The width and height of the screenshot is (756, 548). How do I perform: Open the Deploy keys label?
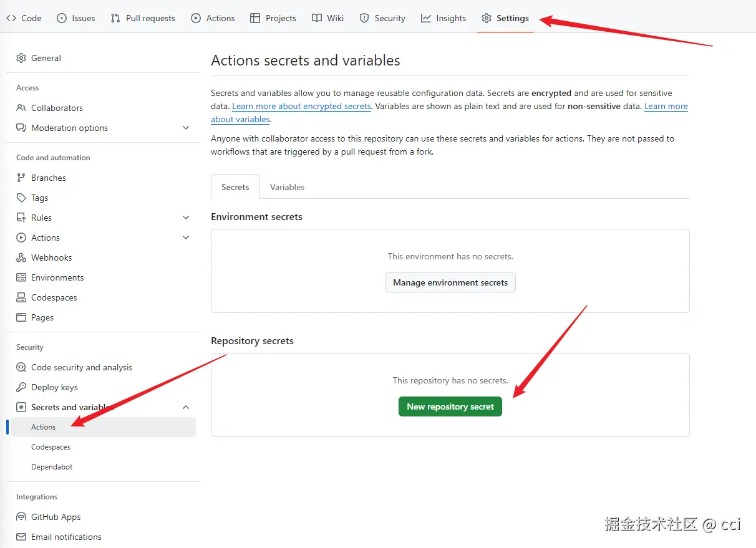point(54,387)
